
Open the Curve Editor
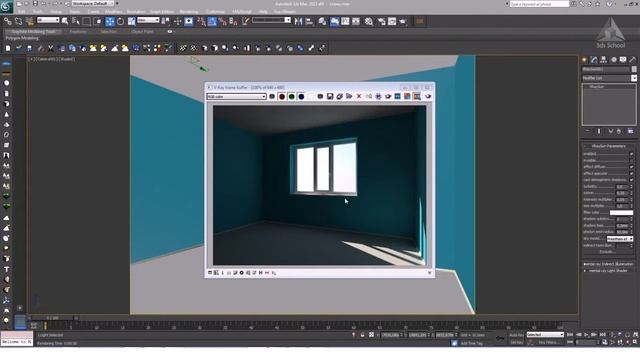click(x=345, y=21)
